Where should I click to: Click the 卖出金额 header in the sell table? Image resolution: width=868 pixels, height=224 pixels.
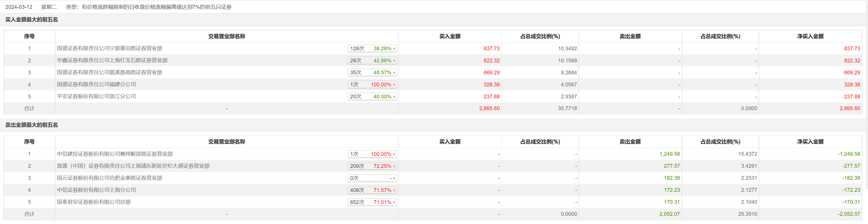[x=630, y=142]
